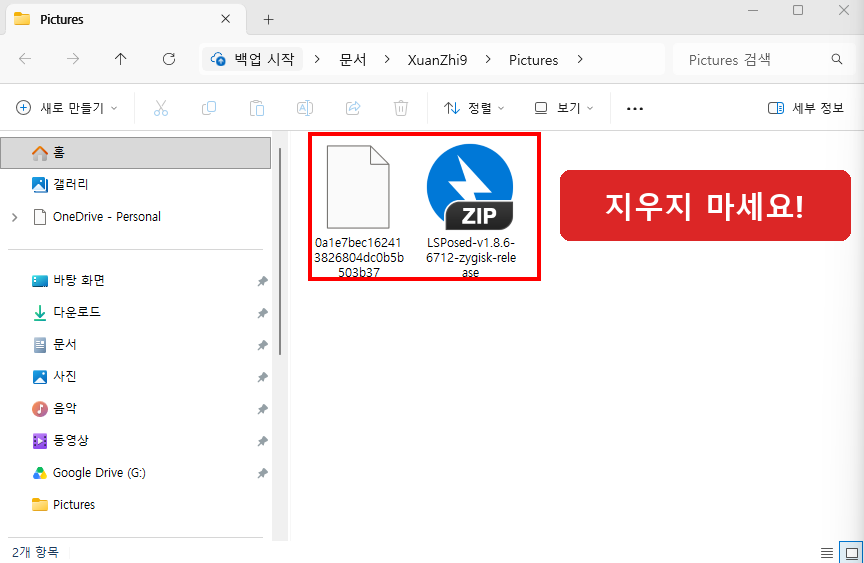Select the Pictures window tab
Screen dimensions: 864x563
coord(126,19)
